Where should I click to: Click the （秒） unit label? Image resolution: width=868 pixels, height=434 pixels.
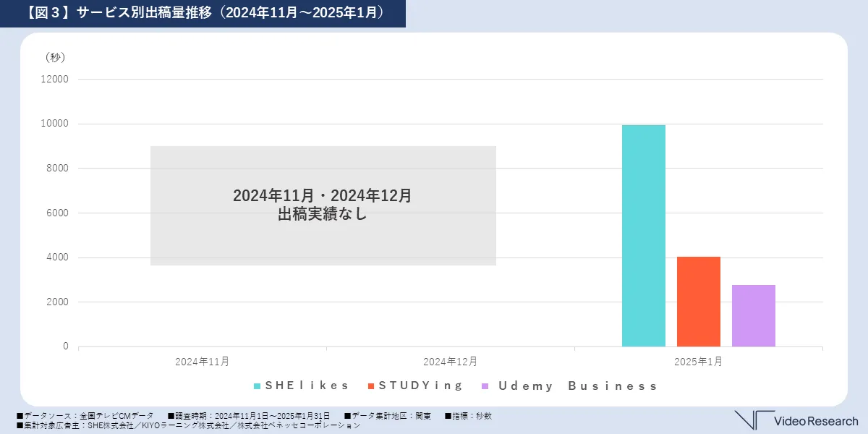(x=55, y=57)
